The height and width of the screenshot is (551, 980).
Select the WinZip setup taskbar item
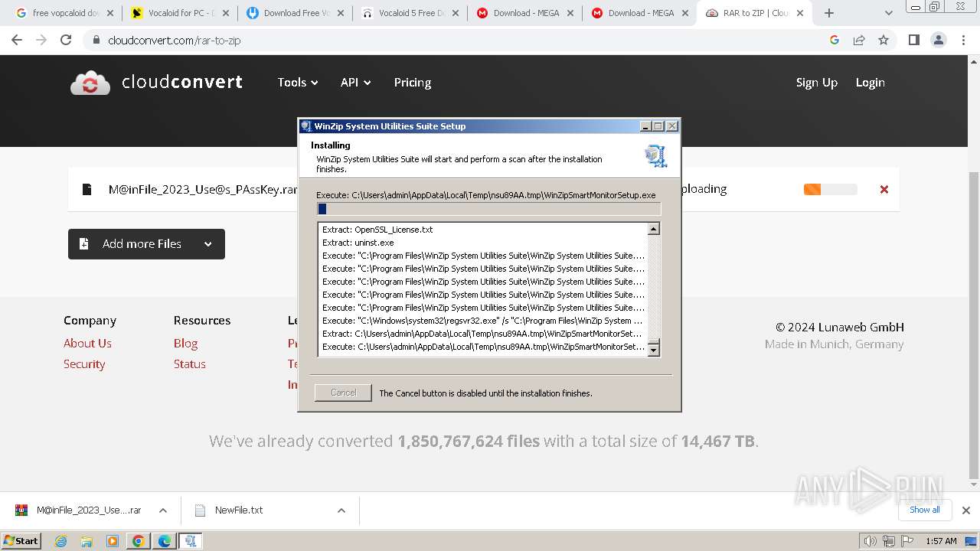coord(191,541)
